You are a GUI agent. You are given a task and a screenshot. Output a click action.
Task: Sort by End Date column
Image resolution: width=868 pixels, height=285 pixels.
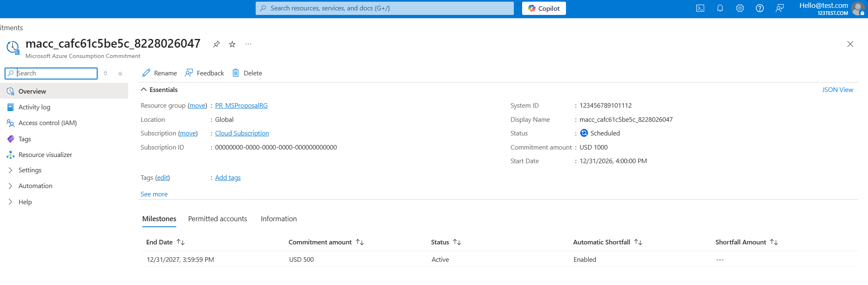click(x=165, y=242)
